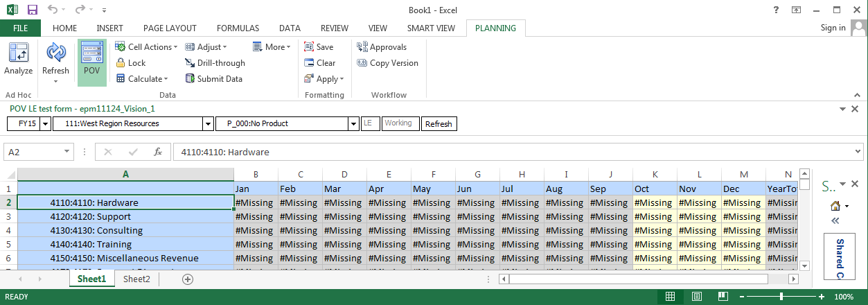
Task: Select the Sheet1 tab
Action: 91,279
